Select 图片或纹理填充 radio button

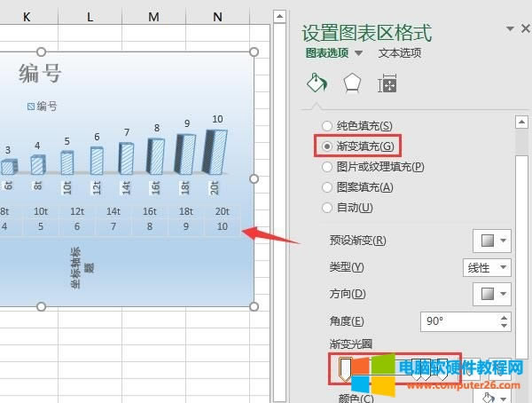point(328,167)
